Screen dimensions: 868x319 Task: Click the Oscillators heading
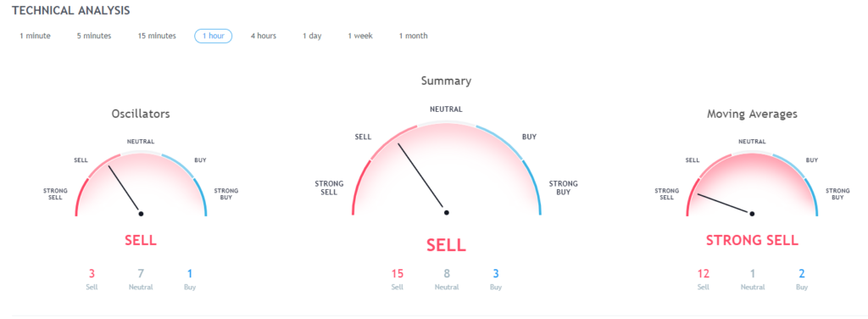(x=141, y=114)
